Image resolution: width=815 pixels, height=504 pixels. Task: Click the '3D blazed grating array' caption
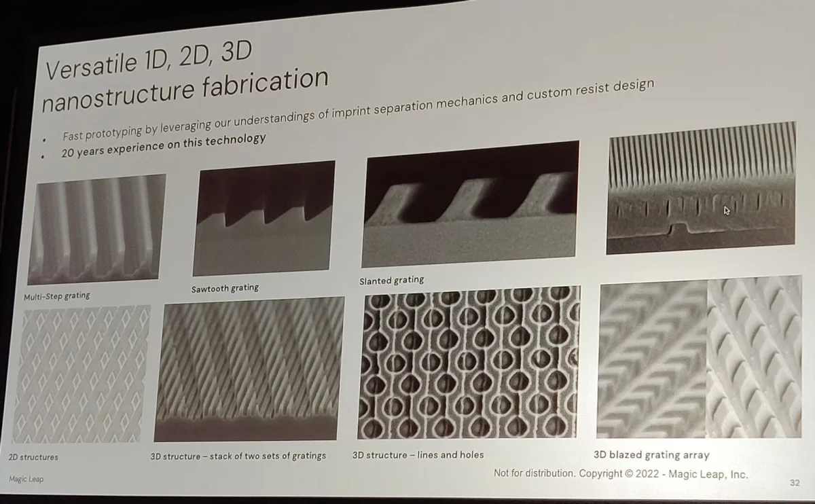(x=651, y=455)
